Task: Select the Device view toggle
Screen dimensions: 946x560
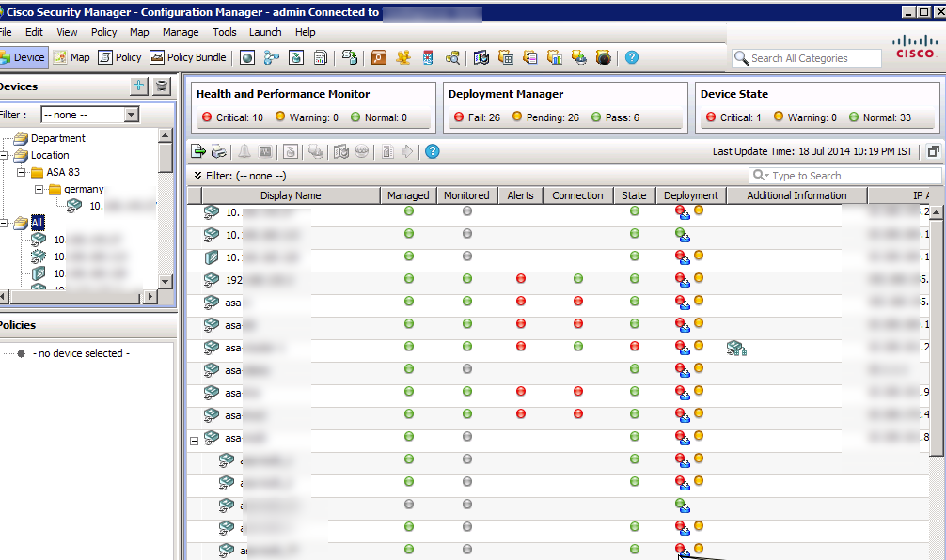Action: pyautogui.click(x=23, y=57)
